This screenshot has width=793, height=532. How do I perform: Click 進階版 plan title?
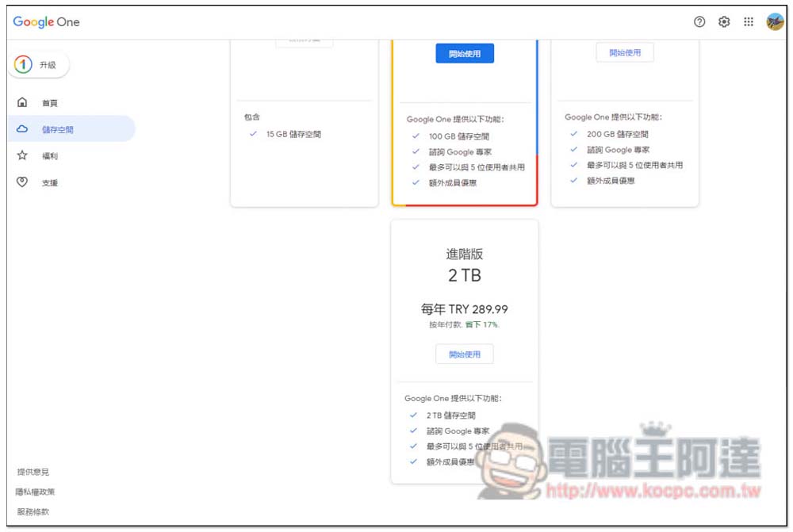tap(464, 254)
